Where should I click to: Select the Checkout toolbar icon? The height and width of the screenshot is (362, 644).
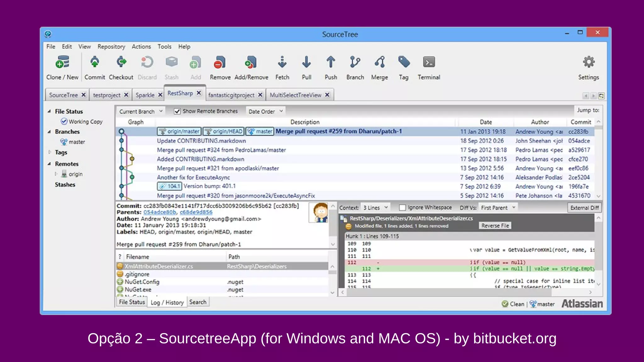pos(121,62)
